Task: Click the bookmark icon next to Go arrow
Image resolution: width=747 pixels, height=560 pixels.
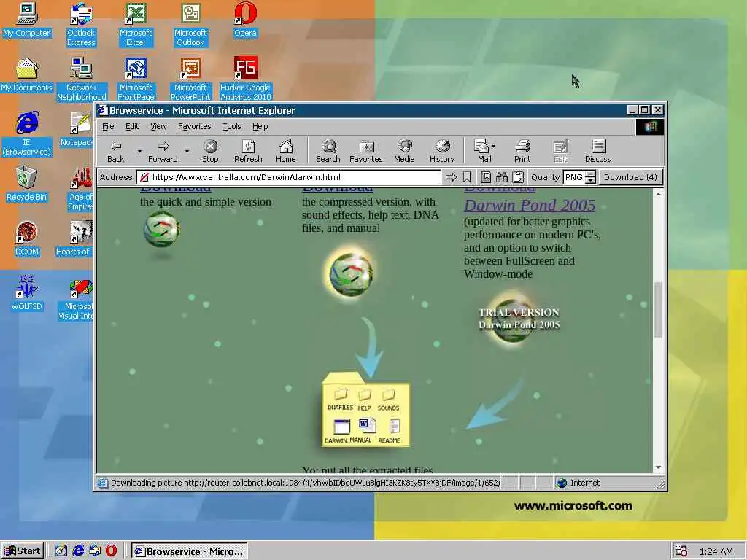Action: tap(467, 178)
